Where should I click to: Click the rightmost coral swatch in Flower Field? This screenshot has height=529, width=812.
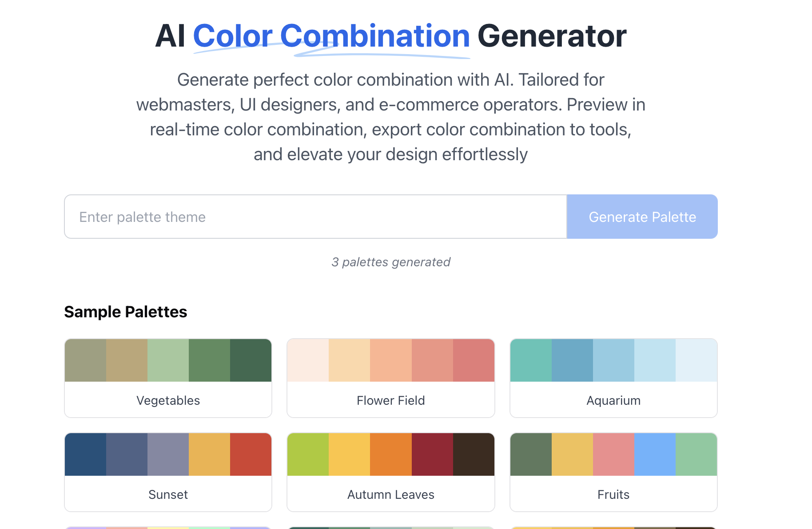tap(474, 360)
